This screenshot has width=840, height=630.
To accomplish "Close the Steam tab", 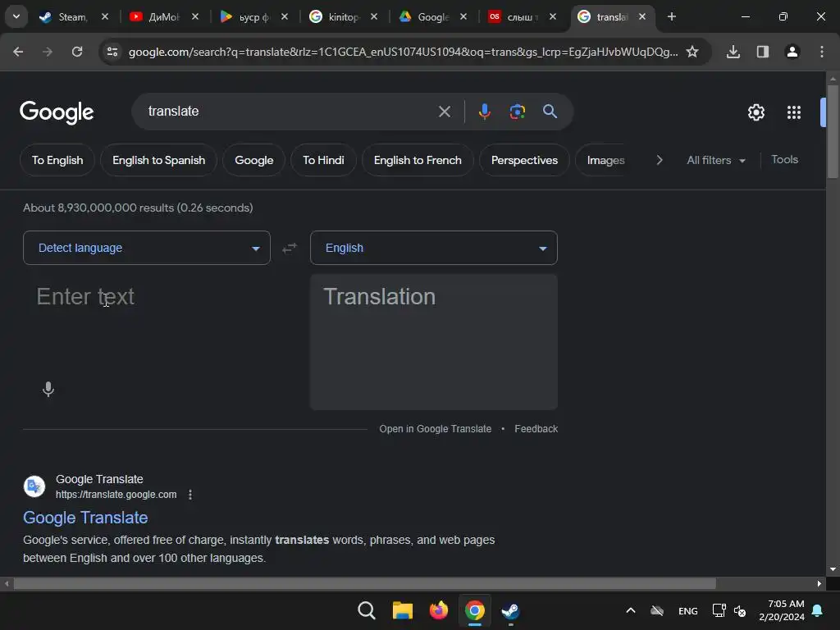I will pyautogui.click(x=105, y=16).
